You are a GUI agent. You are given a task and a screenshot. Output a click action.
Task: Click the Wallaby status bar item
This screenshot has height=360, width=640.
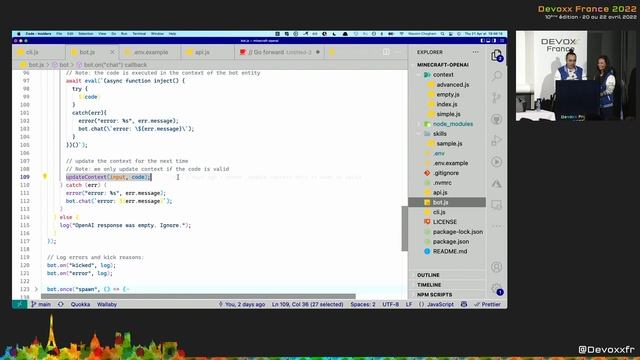click(107, 304)
